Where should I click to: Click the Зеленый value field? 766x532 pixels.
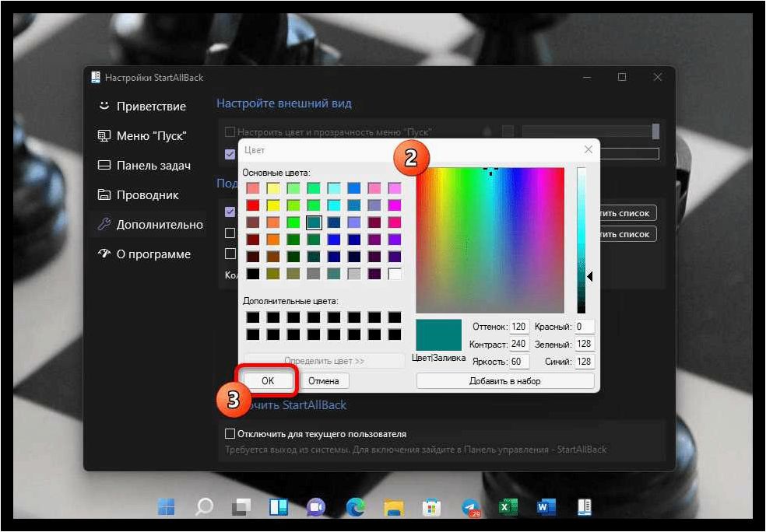pos(585,344)
